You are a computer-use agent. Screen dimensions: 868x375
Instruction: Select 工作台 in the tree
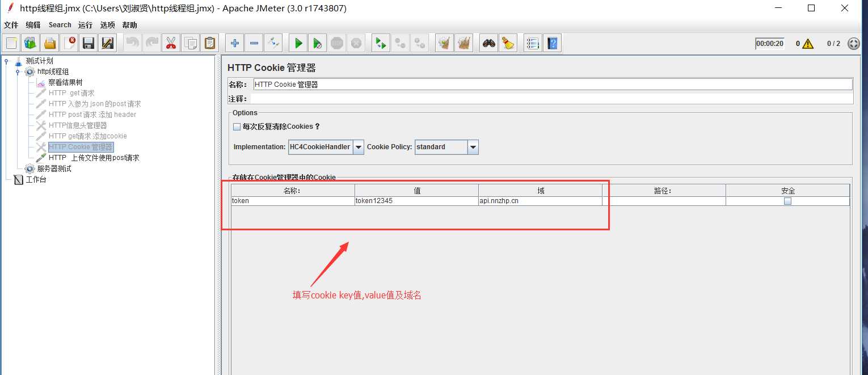tap(36, 179)
